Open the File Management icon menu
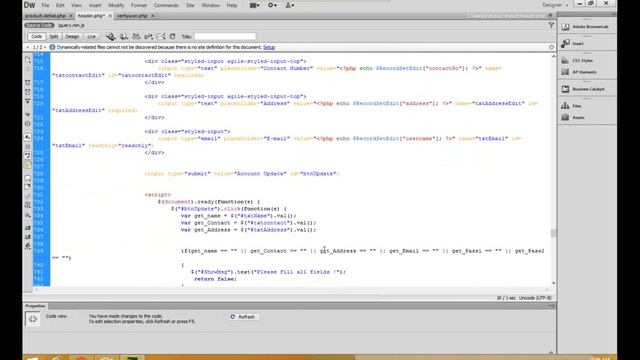The height and width of the screenshot is (360, 640). point(136,37)
